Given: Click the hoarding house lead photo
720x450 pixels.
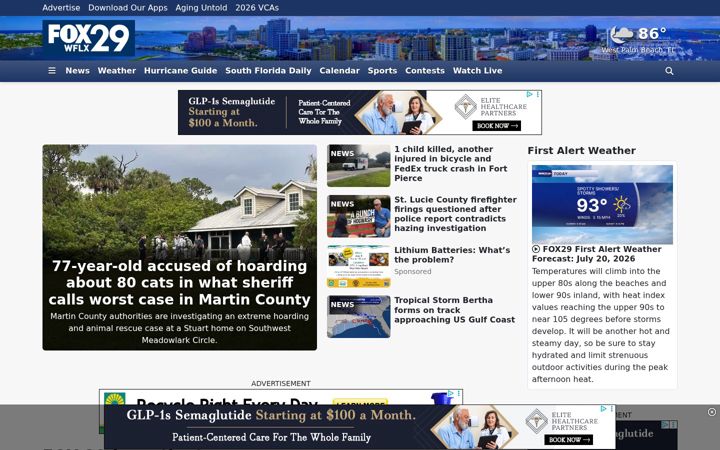Looking at the screenshot, I should coord(180,201).
